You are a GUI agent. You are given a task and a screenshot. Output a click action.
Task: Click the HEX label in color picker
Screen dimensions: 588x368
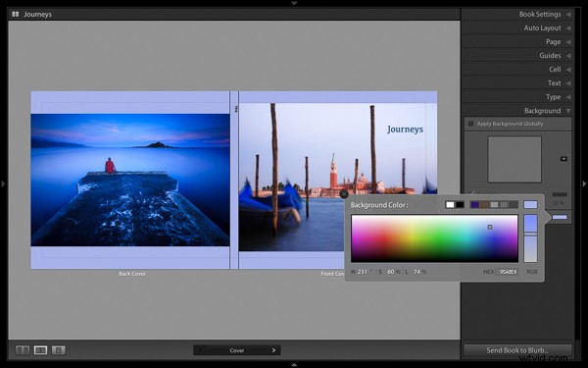pos(488,272)
